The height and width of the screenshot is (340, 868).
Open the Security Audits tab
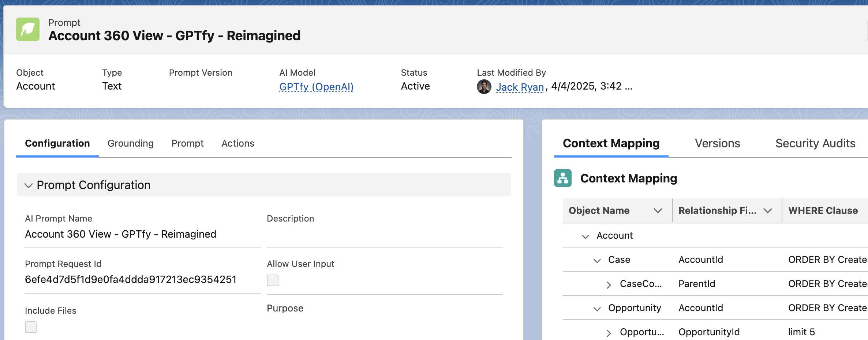coord(815,143)
